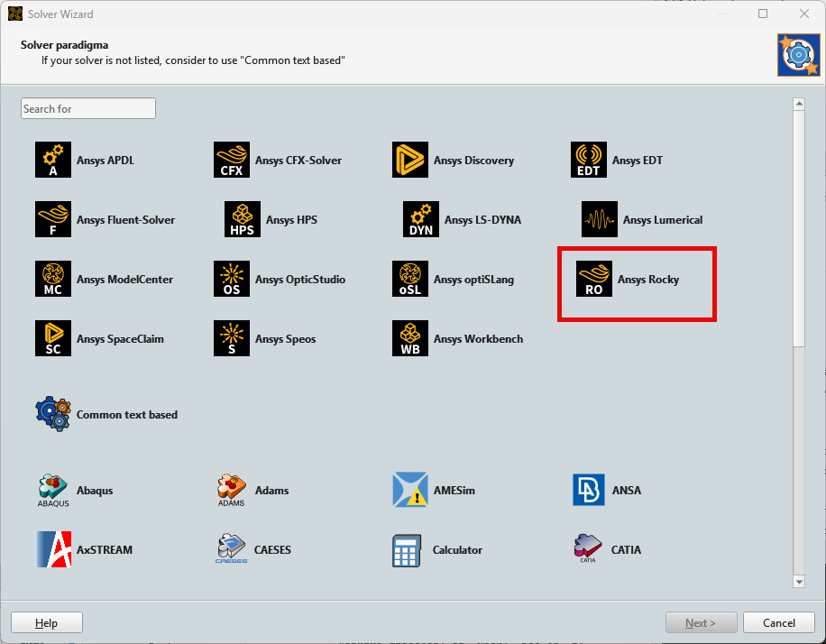Click the scrollbar up arrow
The width and height of the screenshot is (826, 644).
[798, 105]
